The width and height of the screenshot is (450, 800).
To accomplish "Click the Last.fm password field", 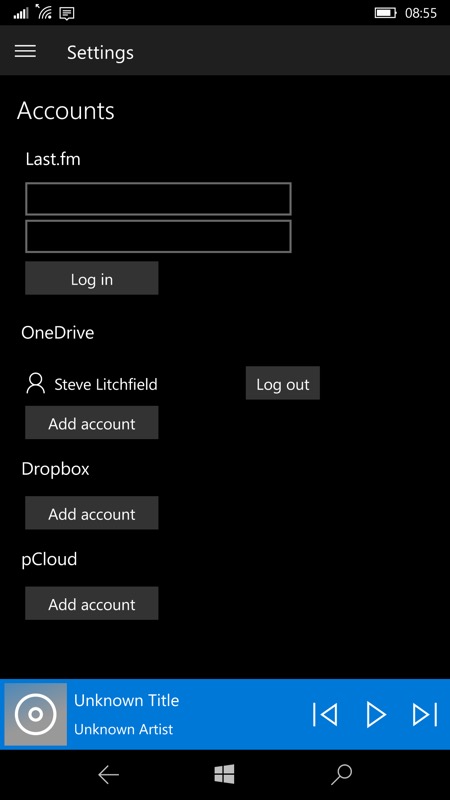I will point(158,236).
